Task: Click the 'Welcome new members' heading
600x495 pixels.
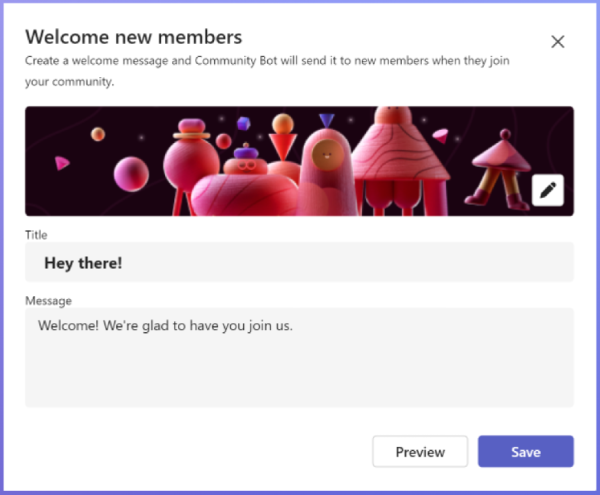Action: [133, 38]
